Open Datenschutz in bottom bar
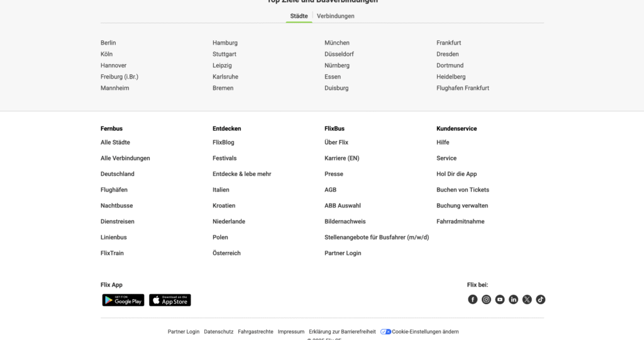644x340 pixels. tap(218, 332)
